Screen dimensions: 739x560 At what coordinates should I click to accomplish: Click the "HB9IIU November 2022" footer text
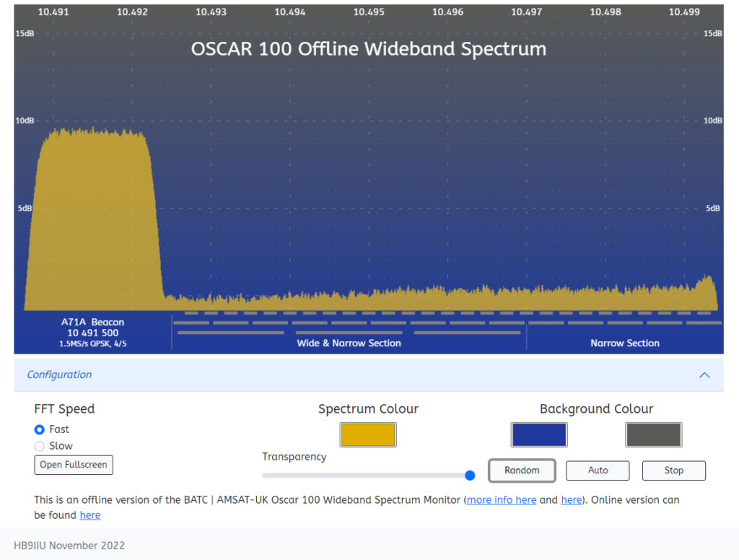(69, 546)
